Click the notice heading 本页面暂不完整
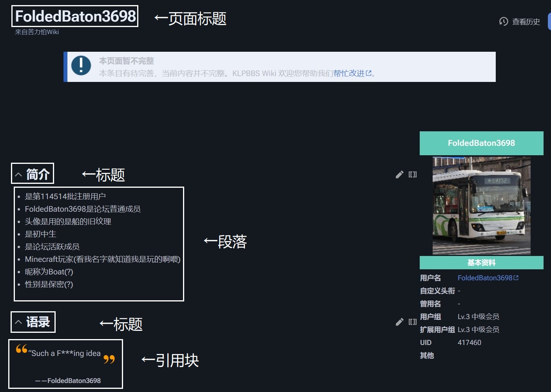 (127, 61)
